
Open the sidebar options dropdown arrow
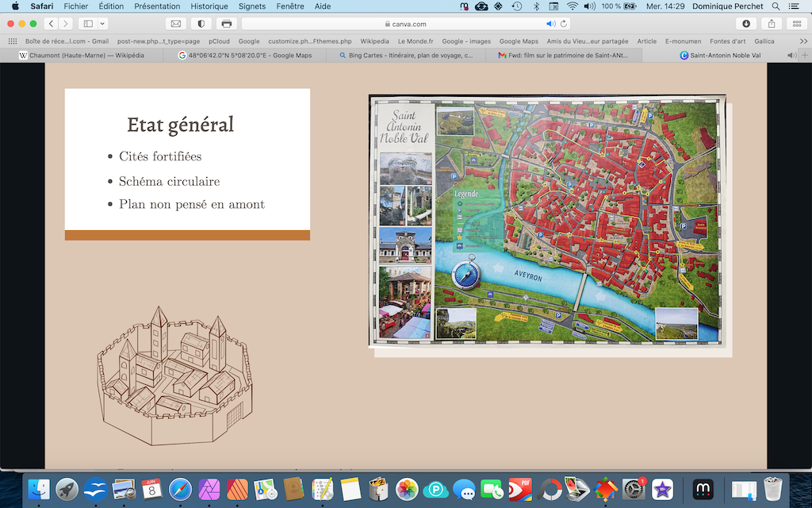[102, 24]
